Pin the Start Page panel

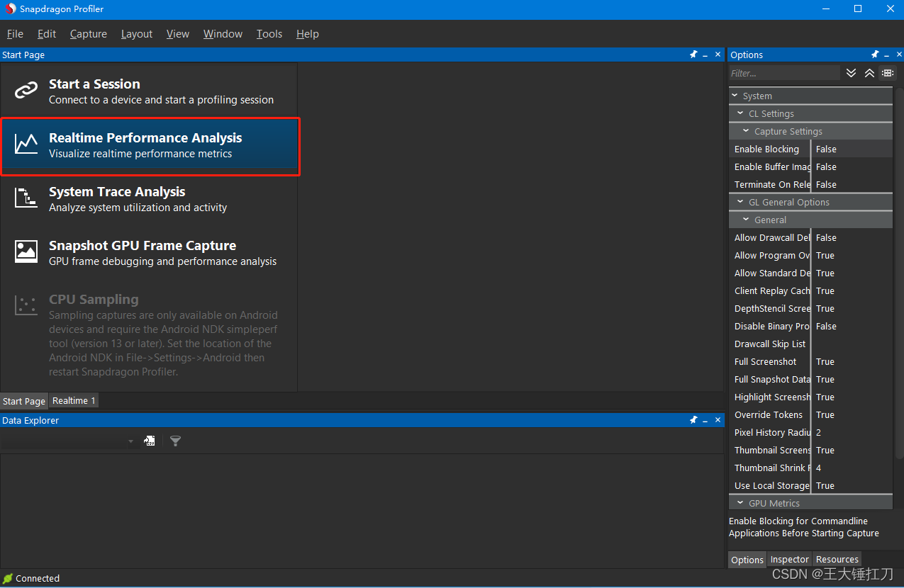tap(693, 55)
